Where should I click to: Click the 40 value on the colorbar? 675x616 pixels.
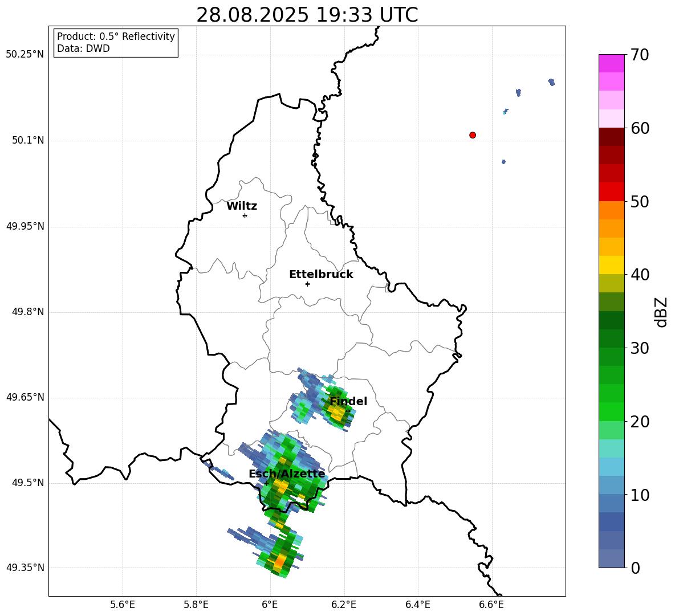640,275
